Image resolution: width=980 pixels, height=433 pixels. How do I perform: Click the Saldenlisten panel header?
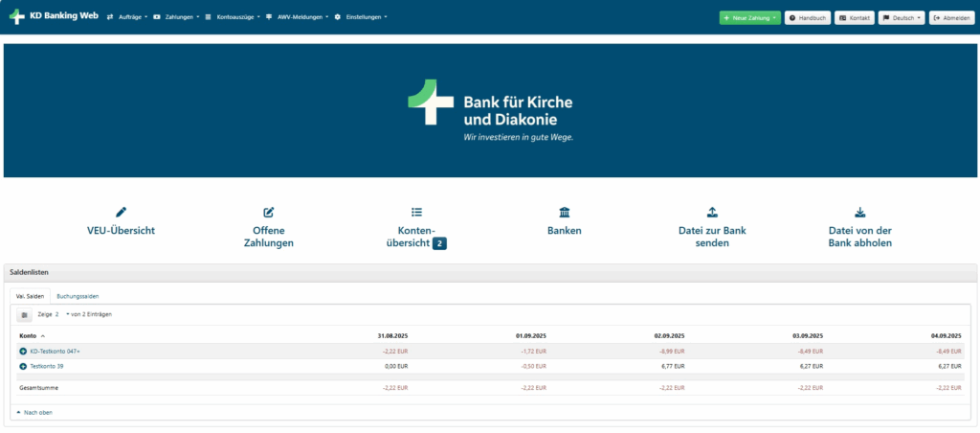(x=490, y=273)
